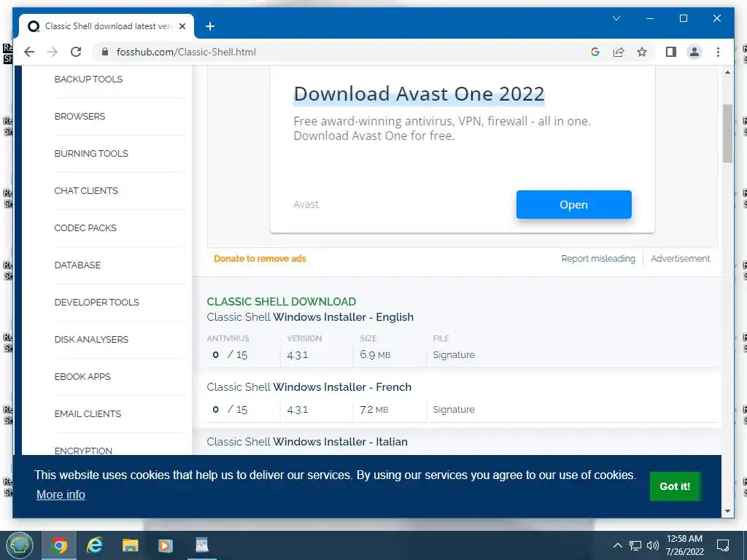This screenshot has height=560, width=747.
Task: Open volume control tray icon
Action: (653, 545)
